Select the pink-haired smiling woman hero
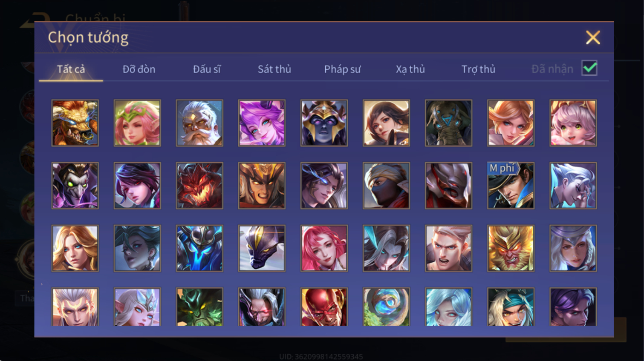Image resolution: width=644 pixels, height=361 pixels. [x=324, y=248]
